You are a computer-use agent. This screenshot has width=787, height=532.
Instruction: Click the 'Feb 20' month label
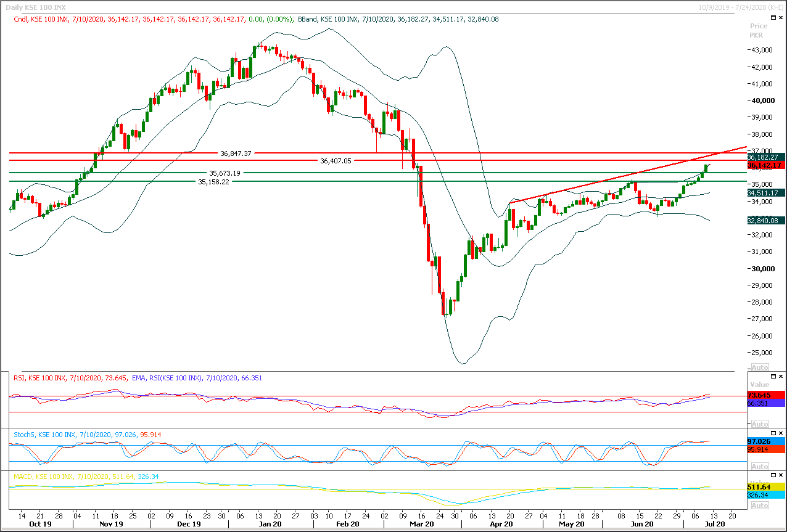[x=347, y=524]
